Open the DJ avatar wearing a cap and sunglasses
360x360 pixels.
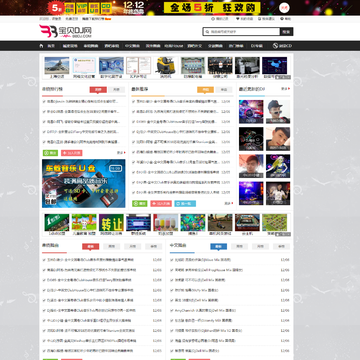[x=278, y=112]
